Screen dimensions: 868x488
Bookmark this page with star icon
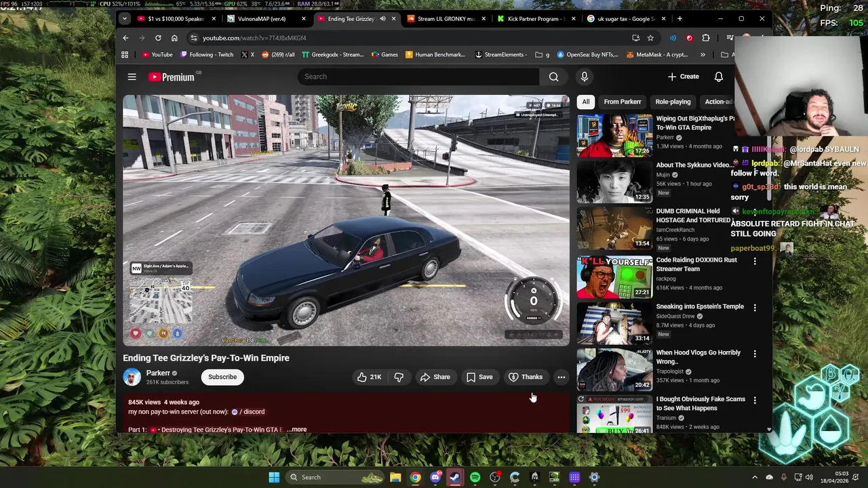650,38
